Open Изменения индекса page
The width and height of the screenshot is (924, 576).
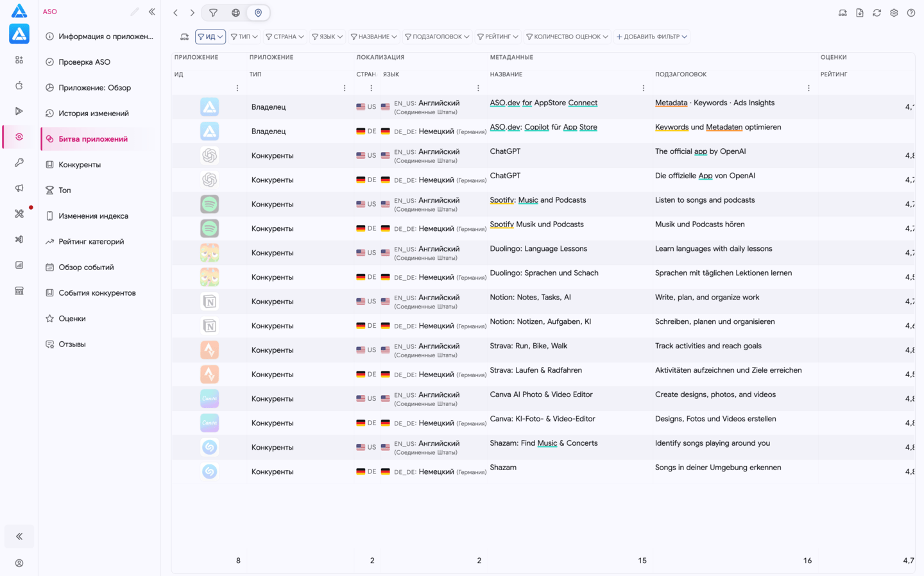(99, 216)
